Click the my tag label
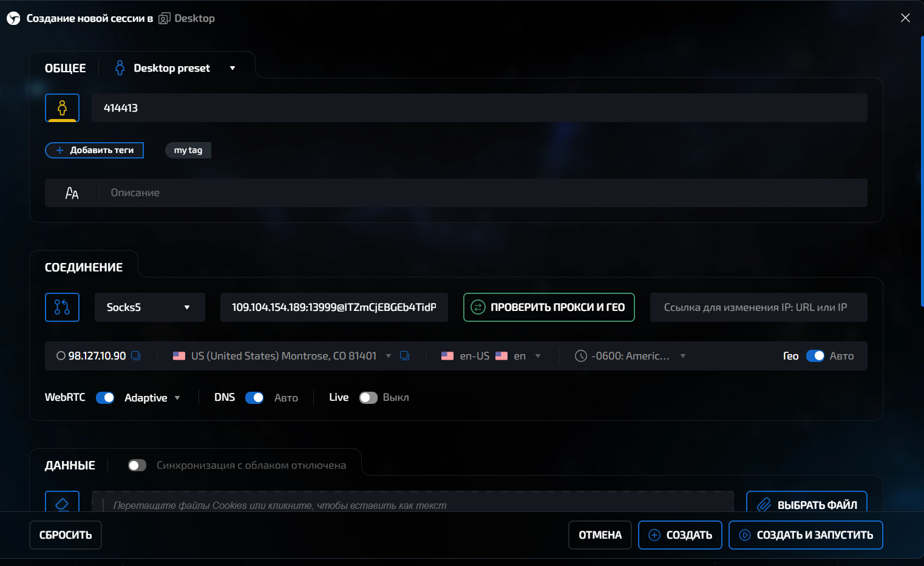This screenshot has width=924, height=566. [188, 150]
